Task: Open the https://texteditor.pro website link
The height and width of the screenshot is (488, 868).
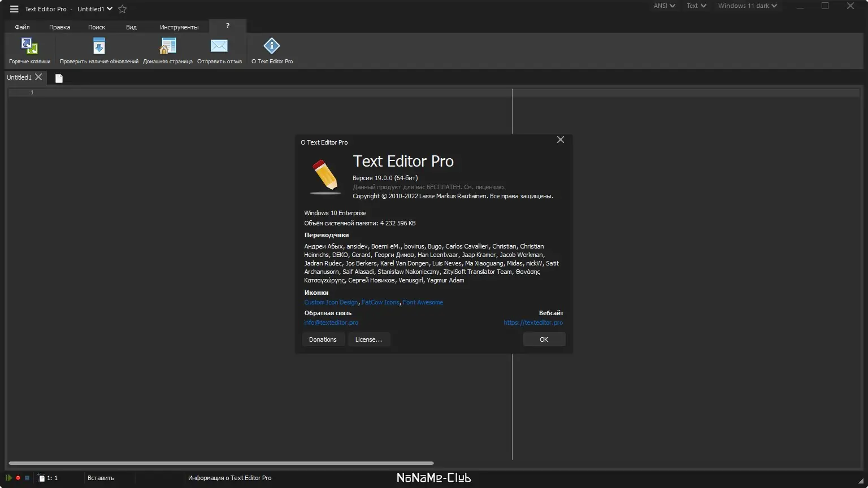Action: pyautogui.click(x=533, y=323)
